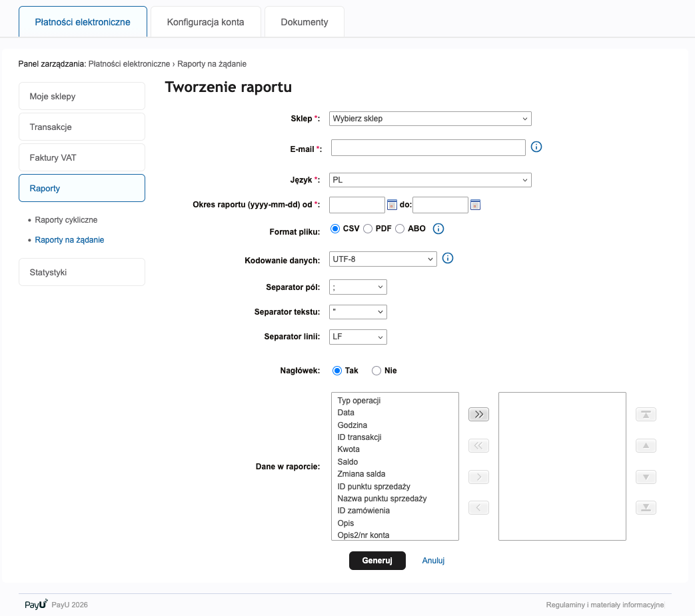Click the Anuluj link
Screen dimensions: 695x616
(x=433, y=561)
